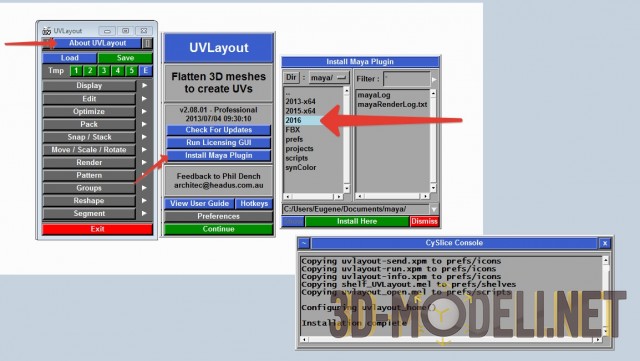The width and height of the screenshot is (640, 361).
Task: Expand arrow beside Pack
Action: (x=144, y=124)
